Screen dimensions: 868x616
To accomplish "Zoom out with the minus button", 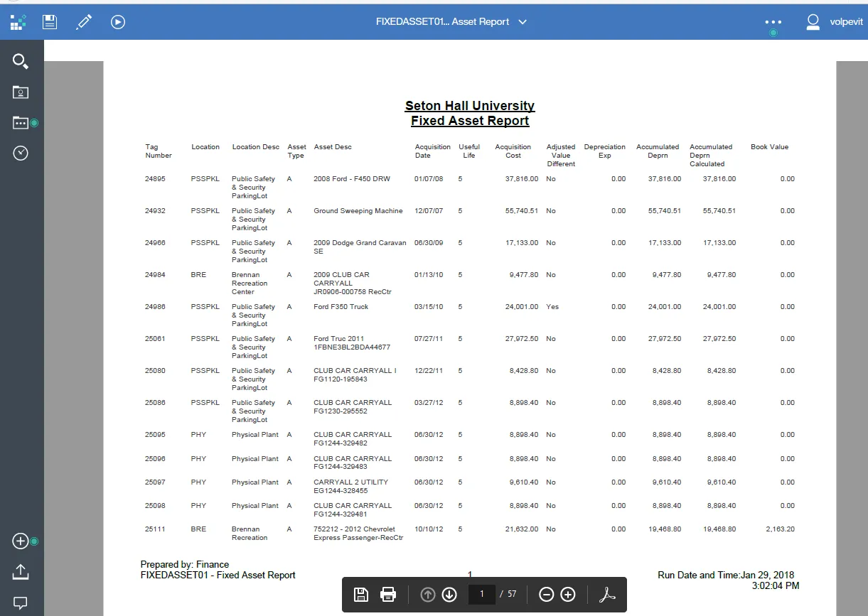I will coord(546,595).
